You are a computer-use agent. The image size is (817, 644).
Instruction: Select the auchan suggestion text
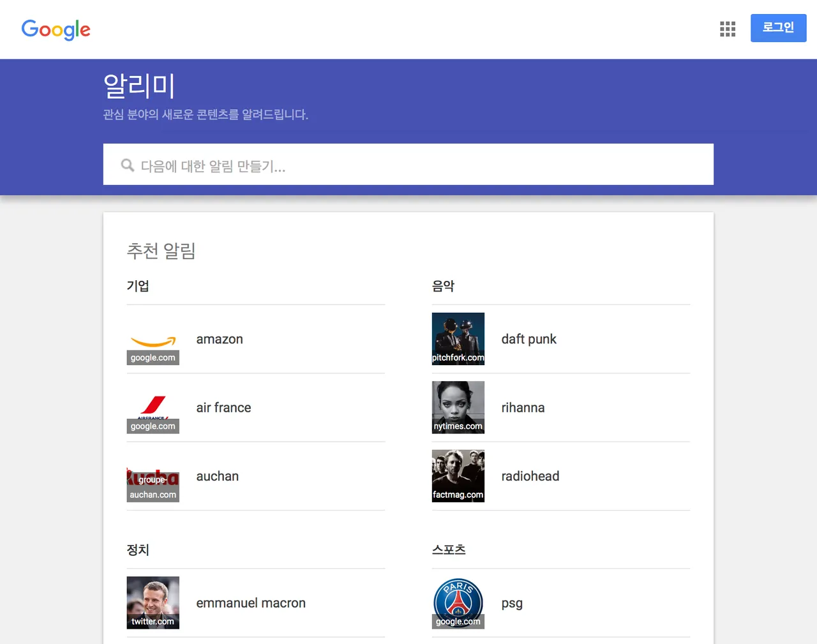(x=218, y=476)
